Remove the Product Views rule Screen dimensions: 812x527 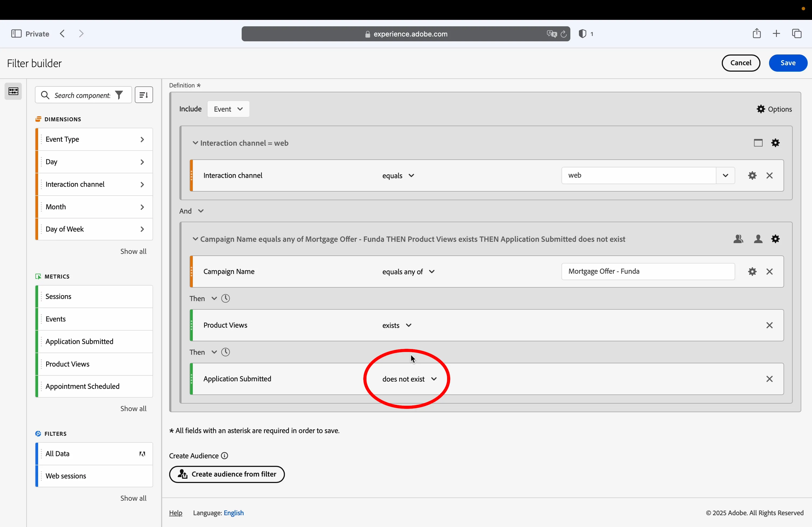pyautogui.click(x=769, y=325)
